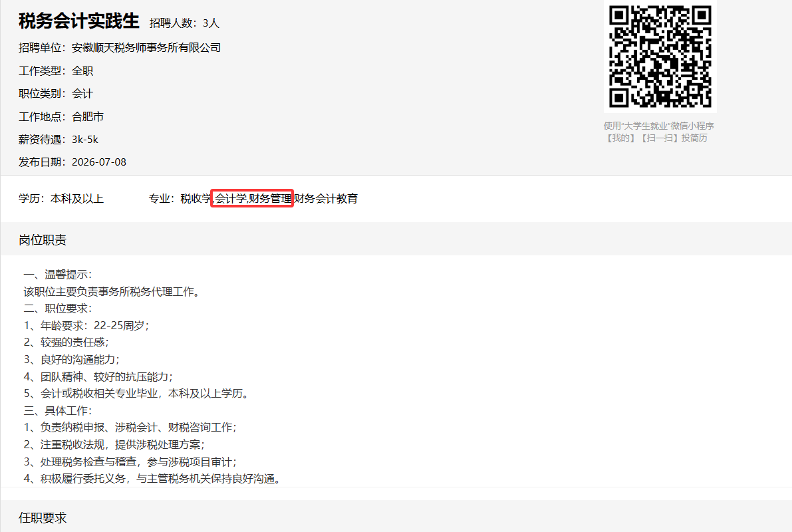Click the 良好的沟通能力 line
Image resolution: width=792 pixels, height=532 pixels.
(72, 359)
